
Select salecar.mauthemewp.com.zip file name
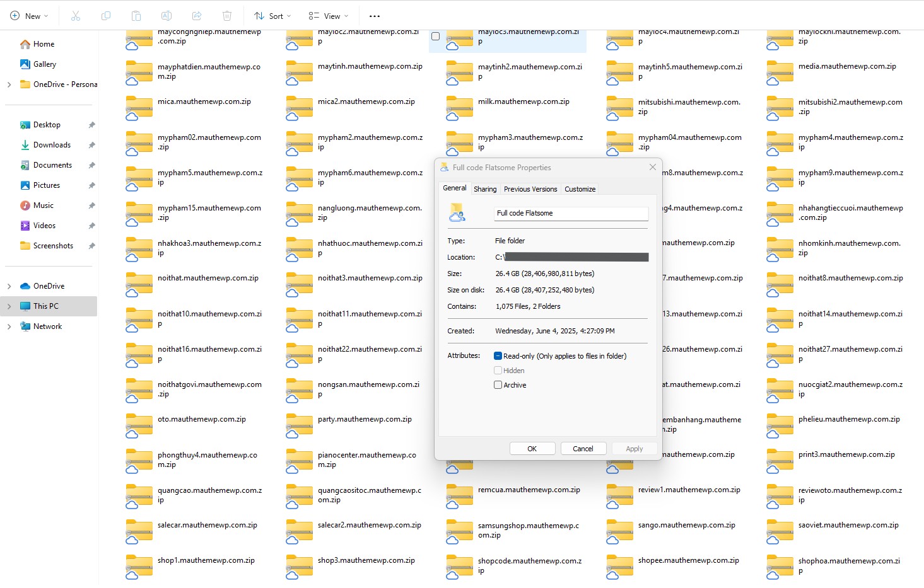point(208,525)
